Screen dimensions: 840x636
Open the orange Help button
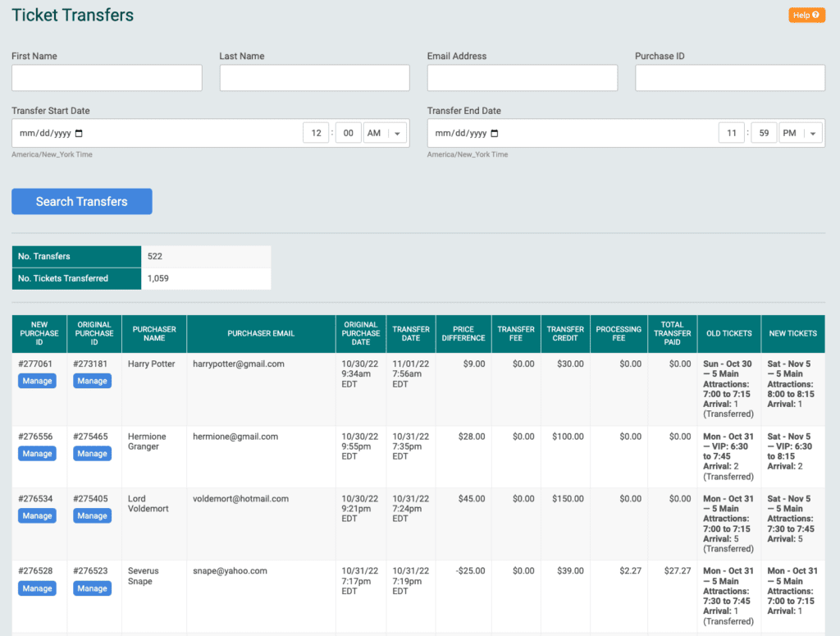tap(806, 15)
